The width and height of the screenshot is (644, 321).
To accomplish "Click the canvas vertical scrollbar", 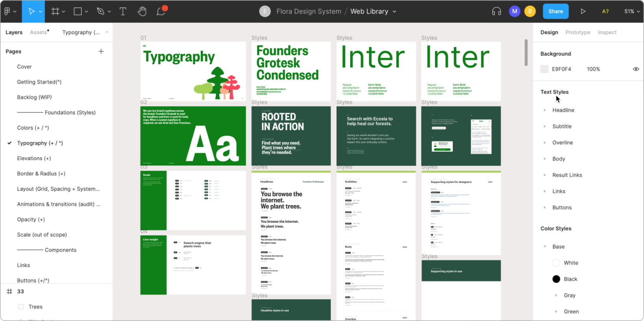I will click(x=526, y=52).
